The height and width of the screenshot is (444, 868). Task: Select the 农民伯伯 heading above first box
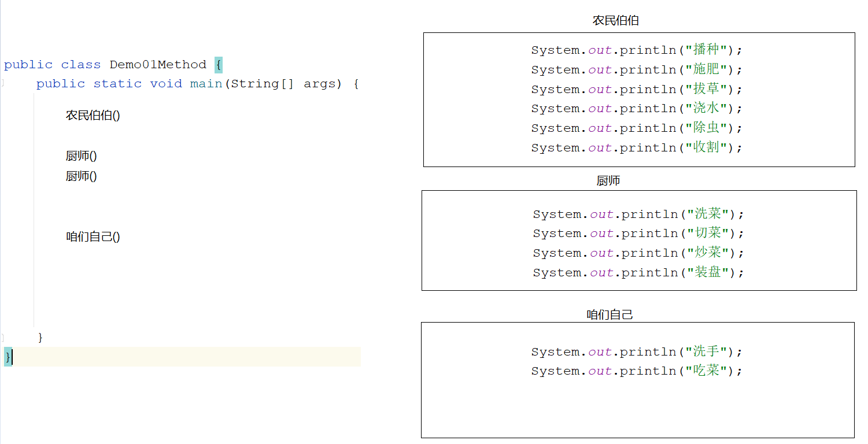[x=615, y=21]
